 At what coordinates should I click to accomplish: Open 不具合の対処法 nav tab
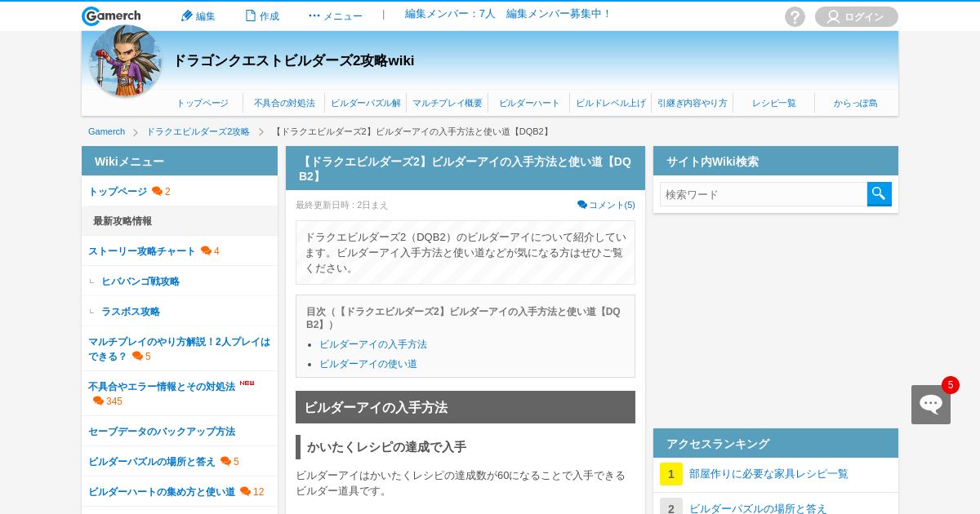284,103
